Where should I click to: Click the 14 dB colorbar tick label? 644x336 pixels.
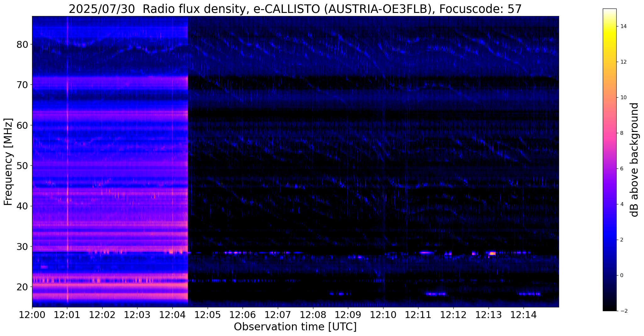(x=624, y=26)
